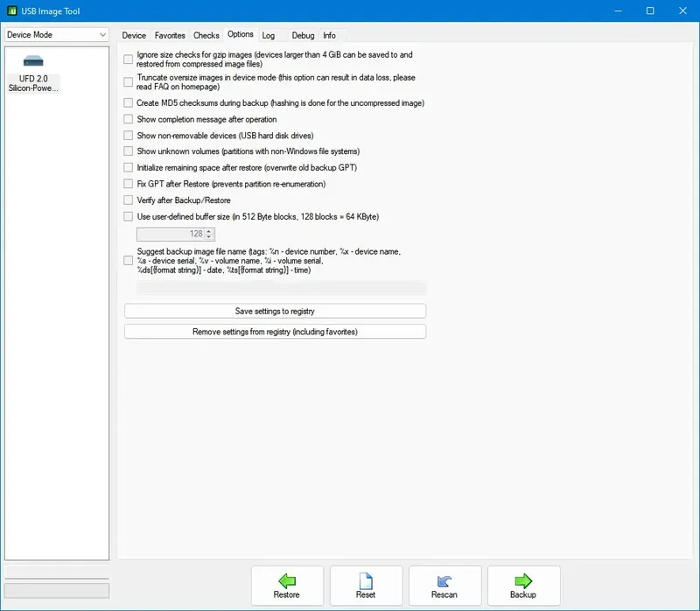Viewport: 700px width, 611px height.
Task: Click the green Restore arrow button
Action: pos(287,586)
